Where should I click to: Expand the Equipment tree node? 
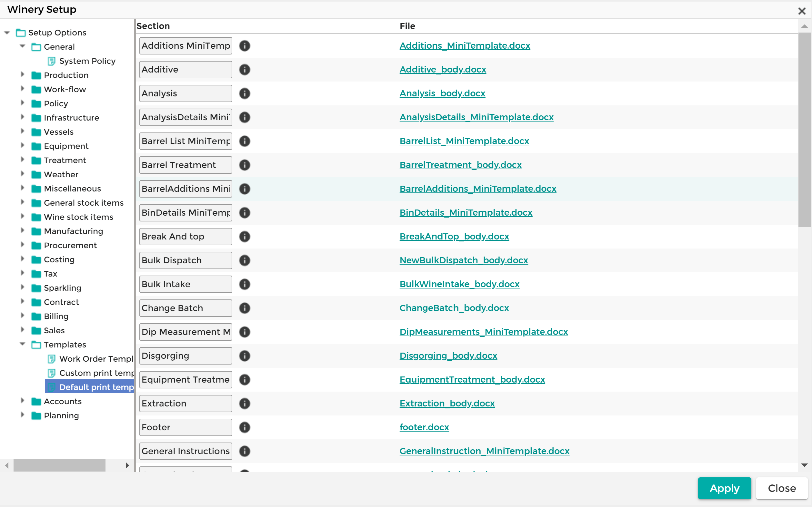point(23,145)
